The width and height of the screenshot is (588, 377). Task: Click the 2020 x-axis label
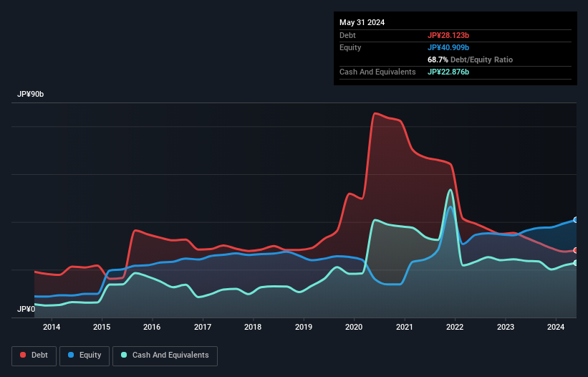(x=354, y=327)
